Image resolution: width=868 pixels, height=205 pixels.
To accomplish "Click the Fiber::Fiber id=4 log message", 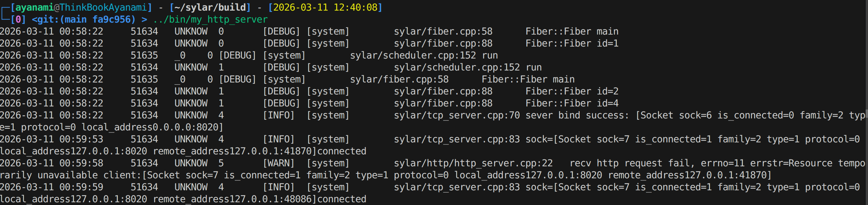I will [x=572, y=103].
